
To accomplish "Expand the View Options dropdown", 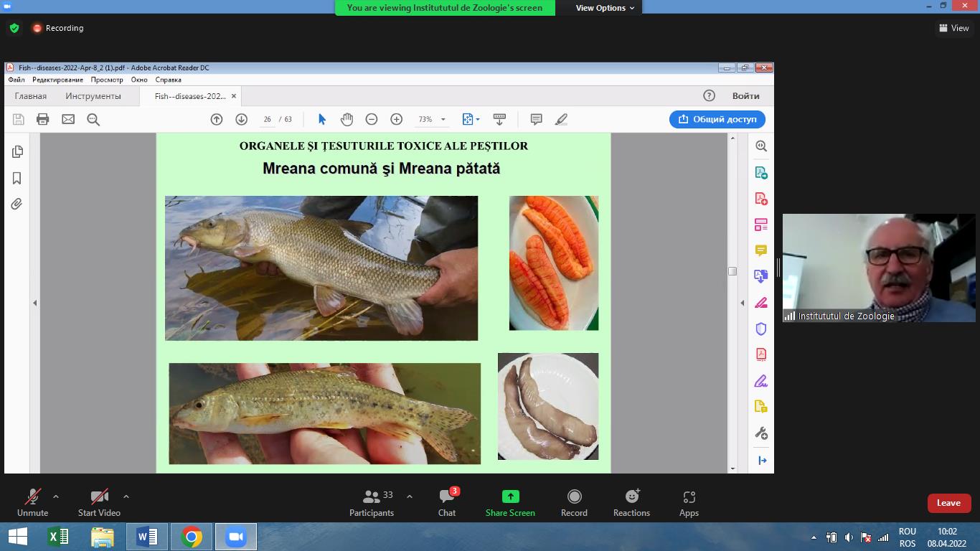I will click(x=605, y=8).
